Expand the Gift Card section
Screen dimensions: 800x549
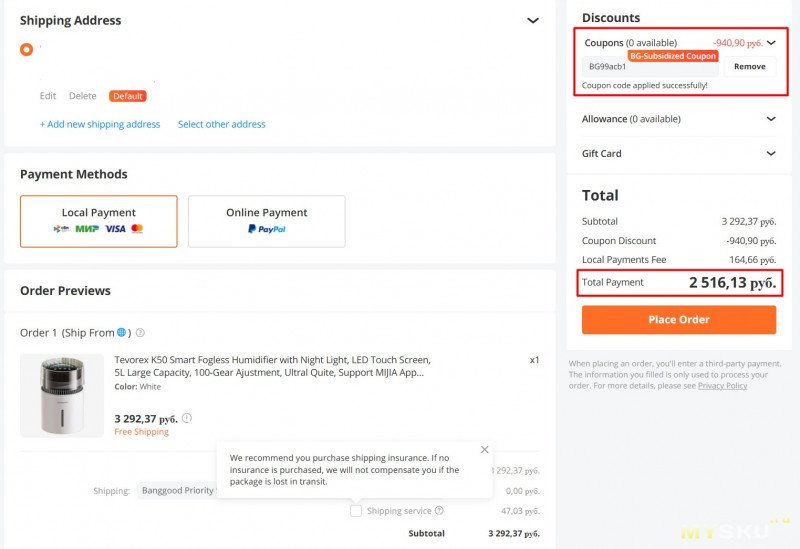[x=771, y=153]
